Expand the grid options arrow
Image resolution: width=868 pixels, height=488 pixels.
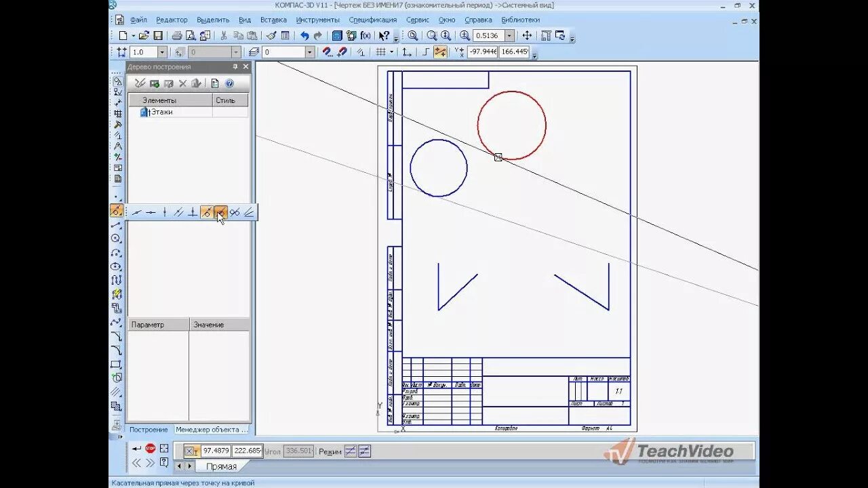coord(391,52)
